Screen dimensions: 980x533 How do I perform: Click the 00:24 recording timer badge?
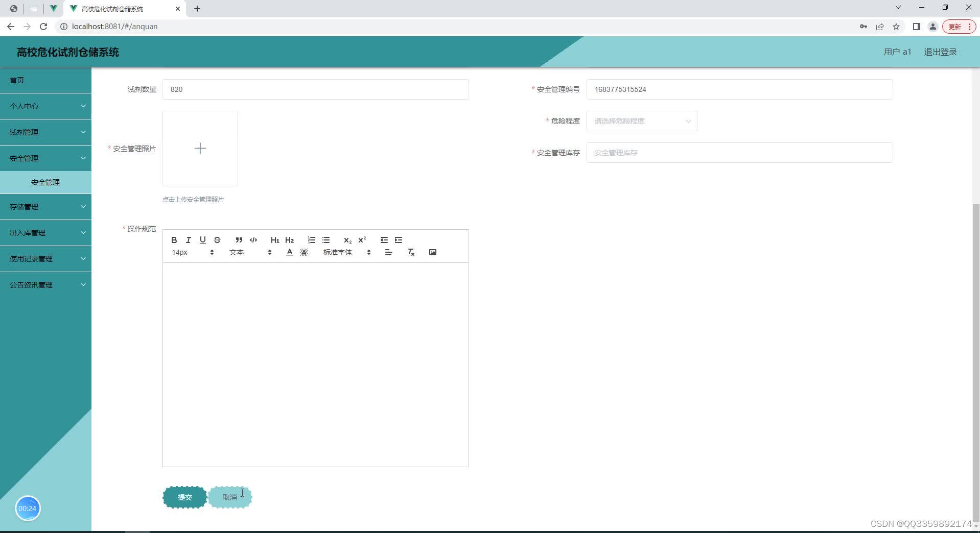[28, 508]
